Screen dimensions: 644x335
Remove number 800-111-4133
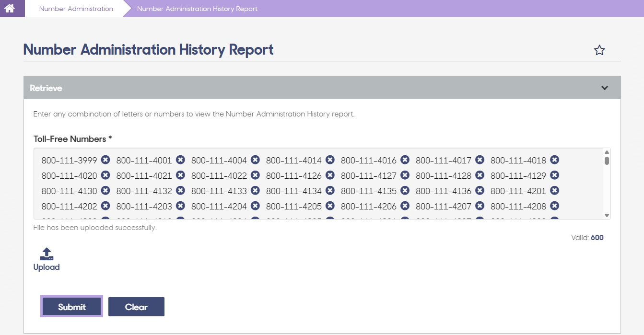tap(255, 191)
